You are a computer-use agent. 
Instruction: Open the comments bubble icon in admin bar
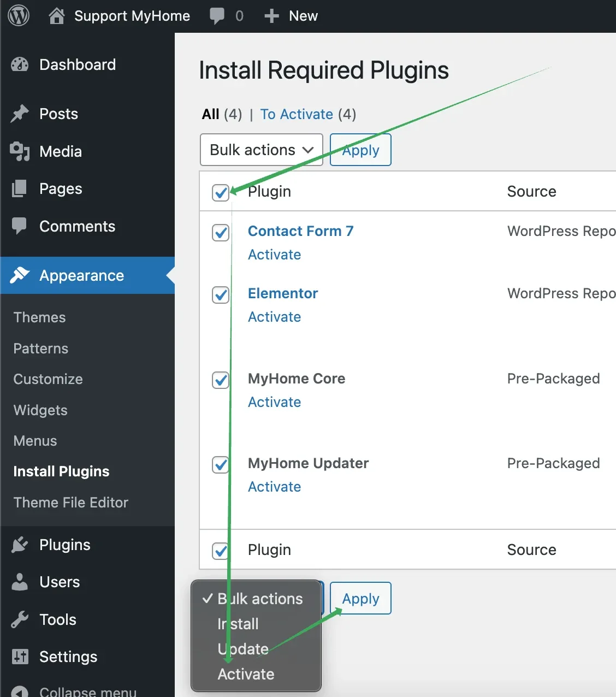click(217, 16)
